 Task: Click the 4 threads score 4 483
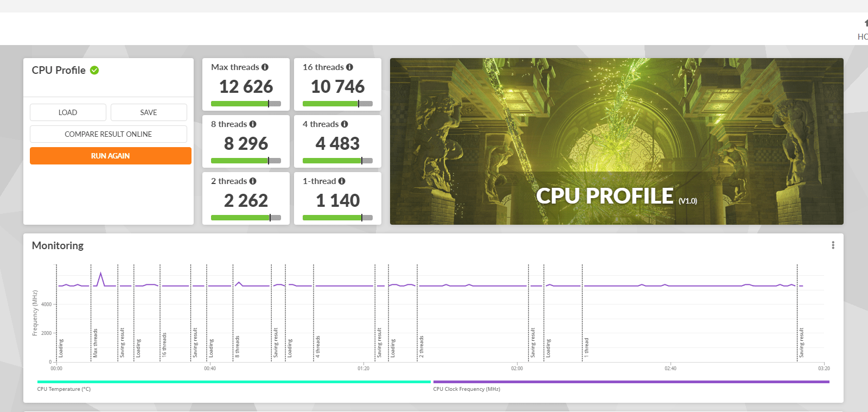tap(337, 143)
